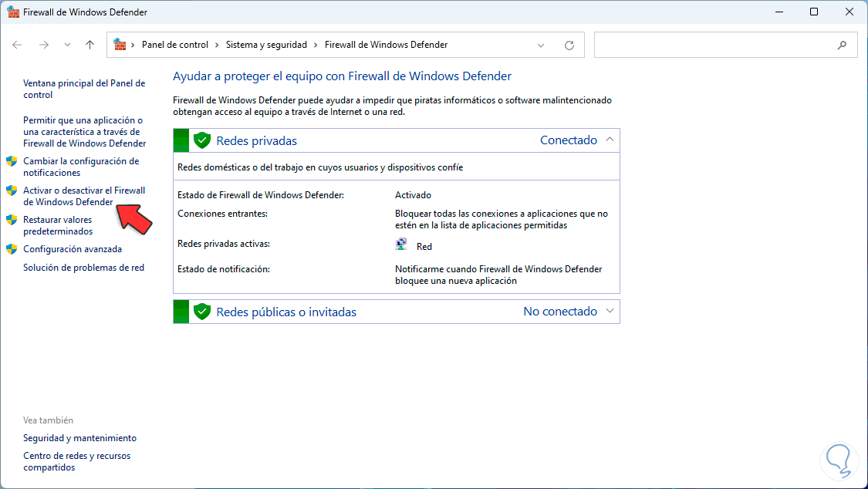
Task: Click Redes privadas section title
Action: [x=256, y=141]
